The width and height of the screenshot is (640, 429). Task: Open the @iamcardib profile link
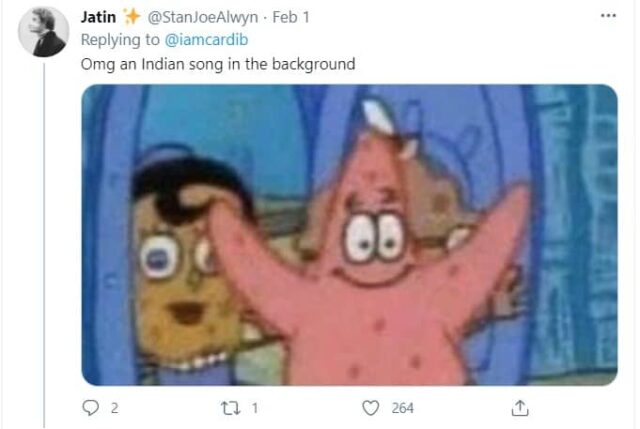point(206,40)
